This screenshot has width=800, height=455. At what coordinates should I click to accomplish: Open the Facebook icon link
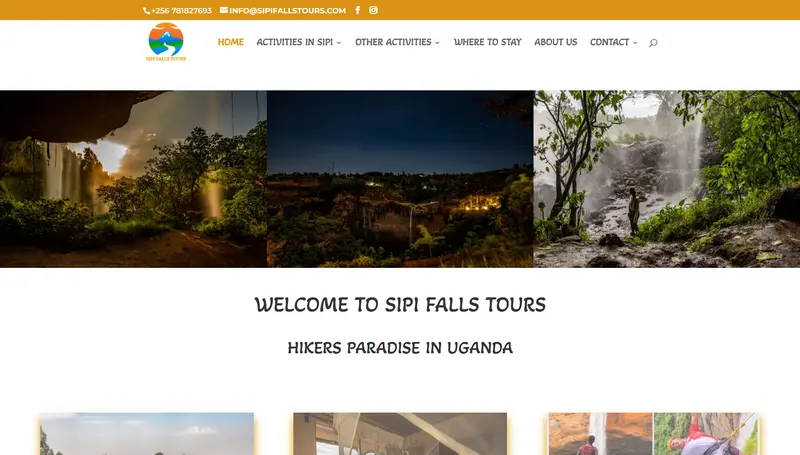tap(358, 10)
